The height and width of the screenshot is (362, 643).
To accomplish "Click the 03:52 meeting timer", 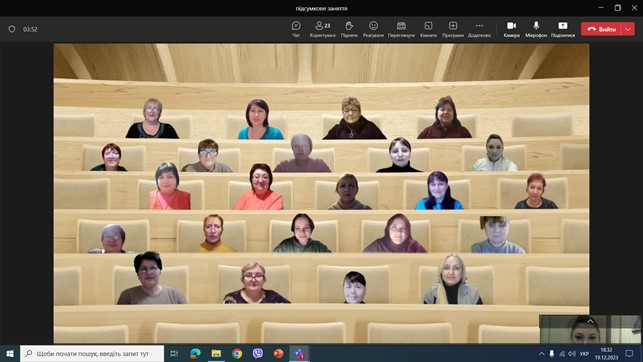I will tap(30, 29).
